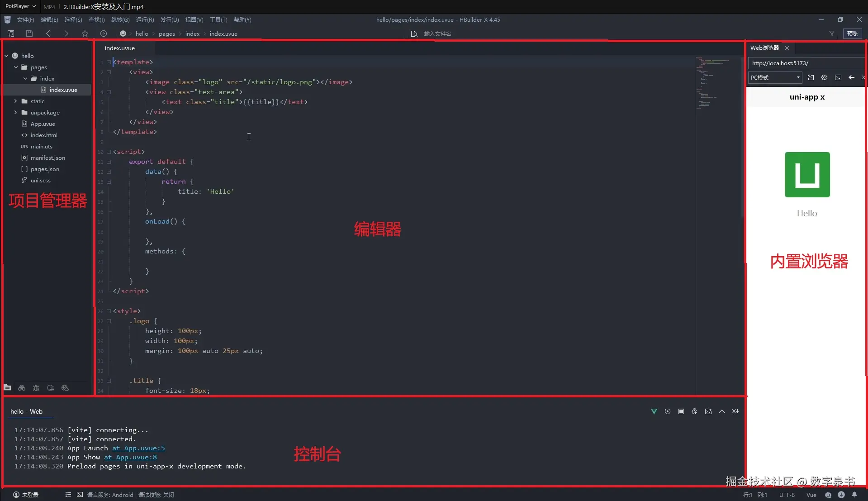The image size is (868, 501).
Task: Expand the static folder
Action: (16, 101)
